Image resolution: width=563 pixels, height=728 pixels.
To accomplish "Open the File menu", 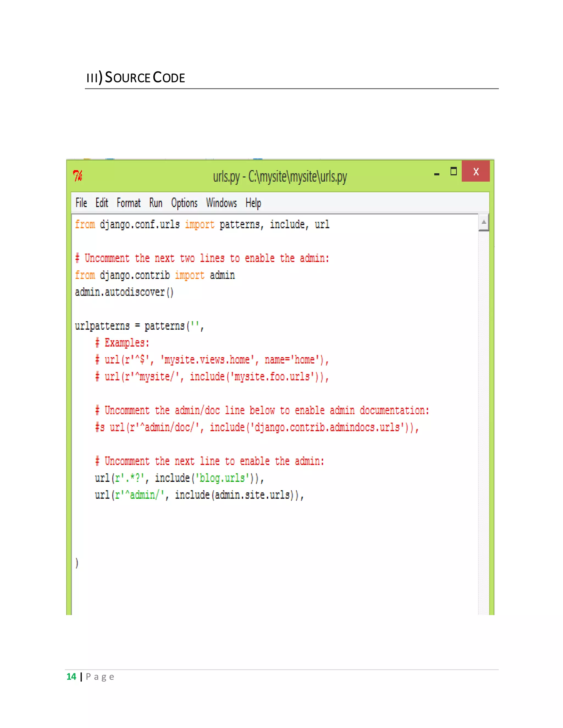I will coord(81,203).
